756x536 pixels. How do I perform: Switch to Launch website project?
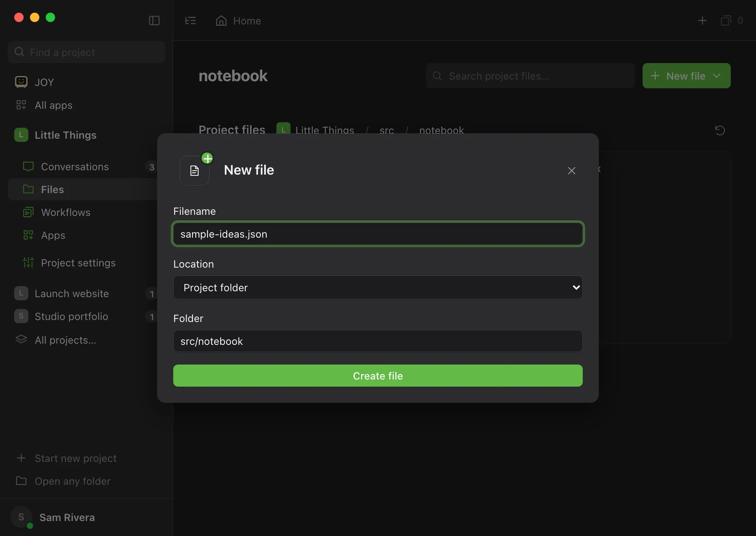click(83, 293)
